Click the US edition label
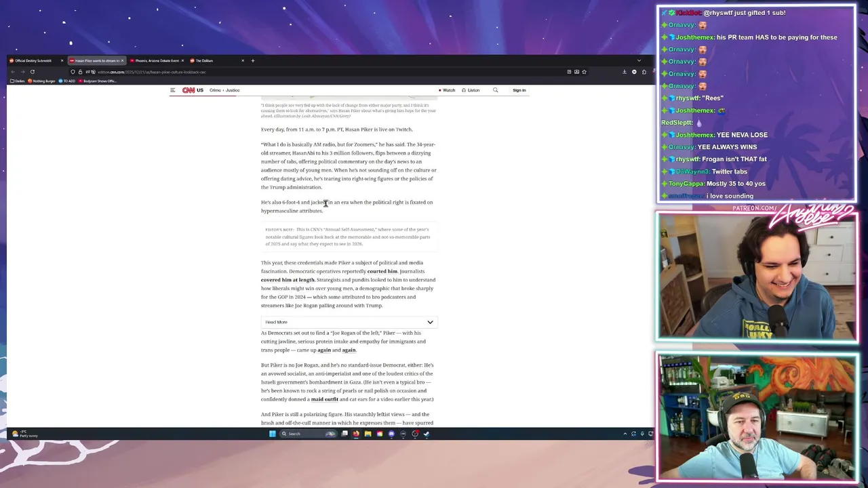The width and height of the screenshot is (868, 488). tap(200, 90)
